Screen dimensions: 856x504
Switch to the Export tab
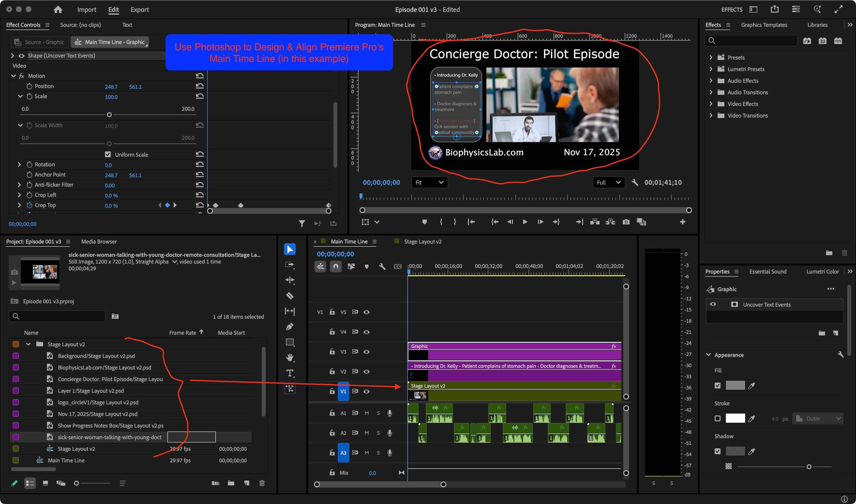(140, 9)
